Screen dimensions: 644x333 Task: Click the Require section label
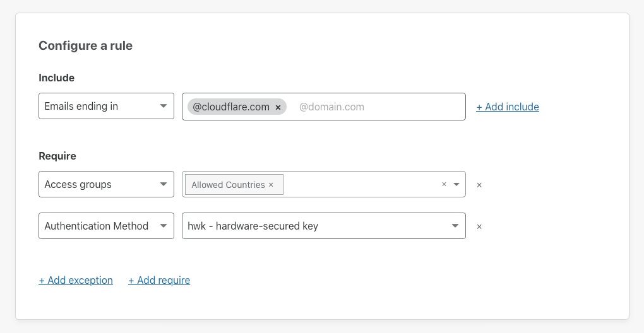pyautogui.click(x=57, y=156)
